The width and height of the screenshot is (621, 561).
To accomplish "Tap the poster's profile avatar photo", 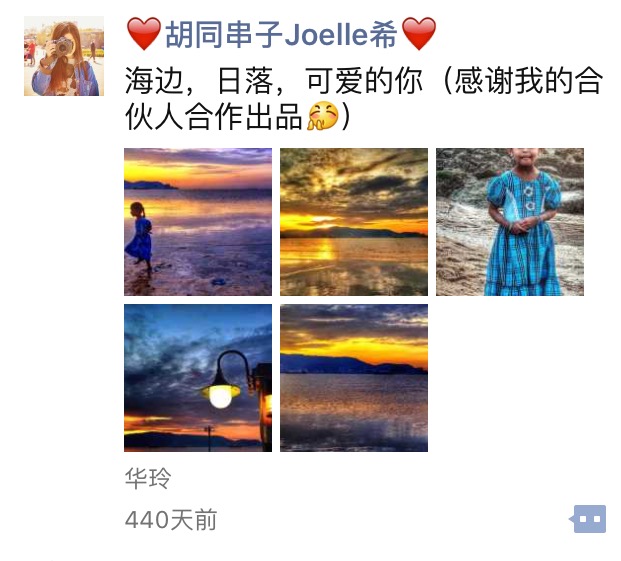I will tap(64, 56).
